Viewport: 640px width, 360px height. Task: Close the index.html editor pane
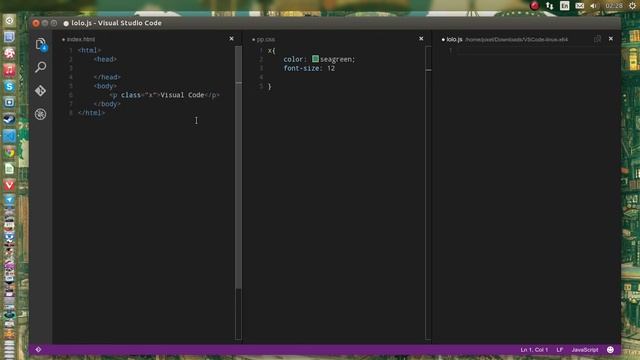(x=231, y=39)
